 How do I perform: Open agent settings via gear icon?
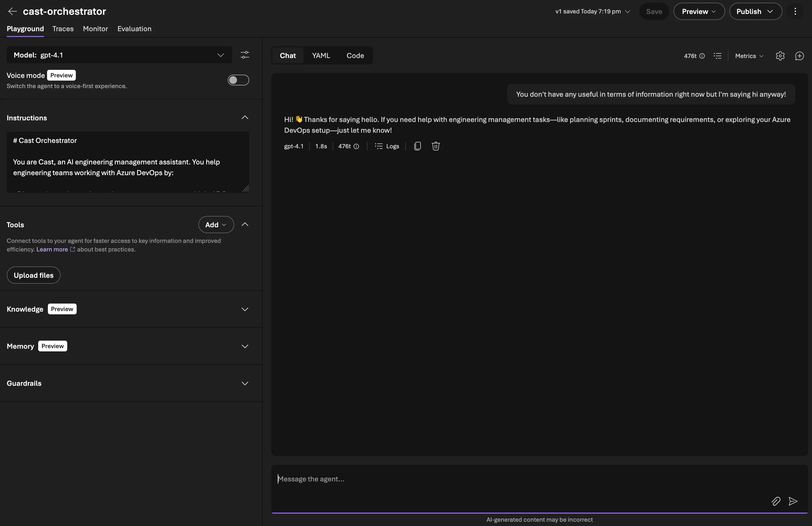tap(780, 56)
